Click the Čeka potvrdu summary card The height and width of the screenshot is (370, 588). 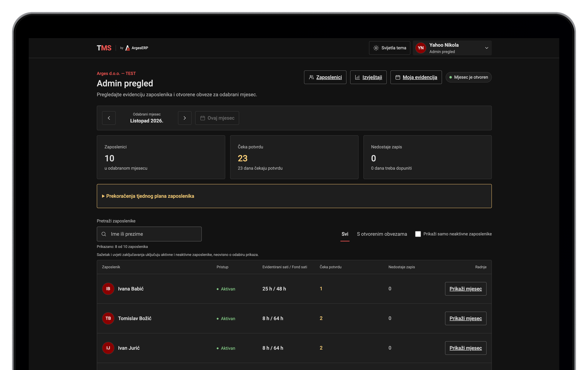pos(294,157)
